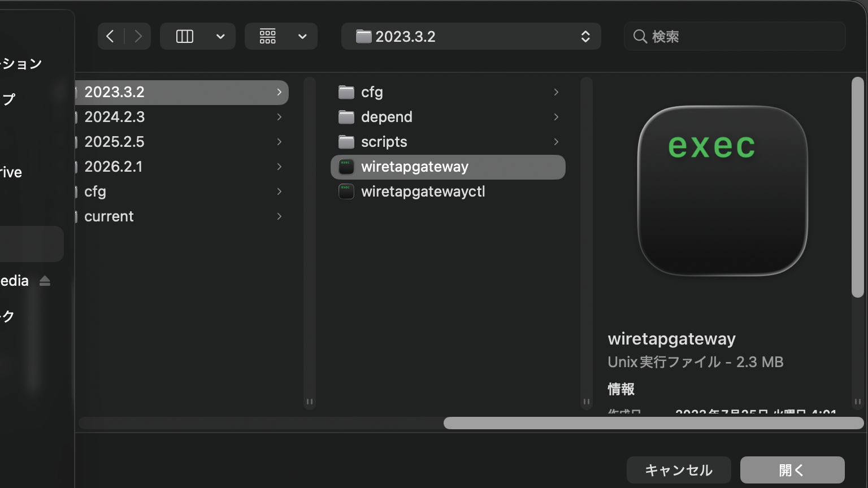Click the large exec preview icon
868x488 pixels.
pyautogui.click(x=722, y=191)
